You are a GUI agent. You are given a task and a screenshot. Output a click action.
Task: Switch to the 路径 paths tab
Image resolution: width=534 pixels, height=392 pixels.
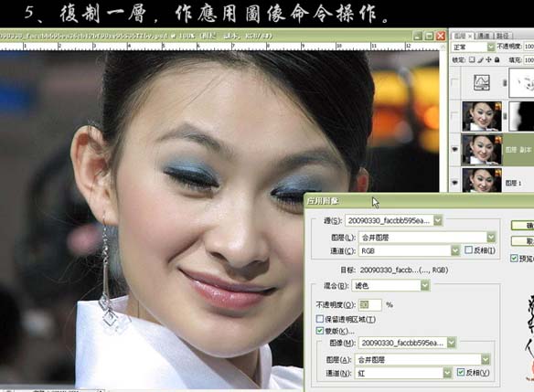coord(502,36)
